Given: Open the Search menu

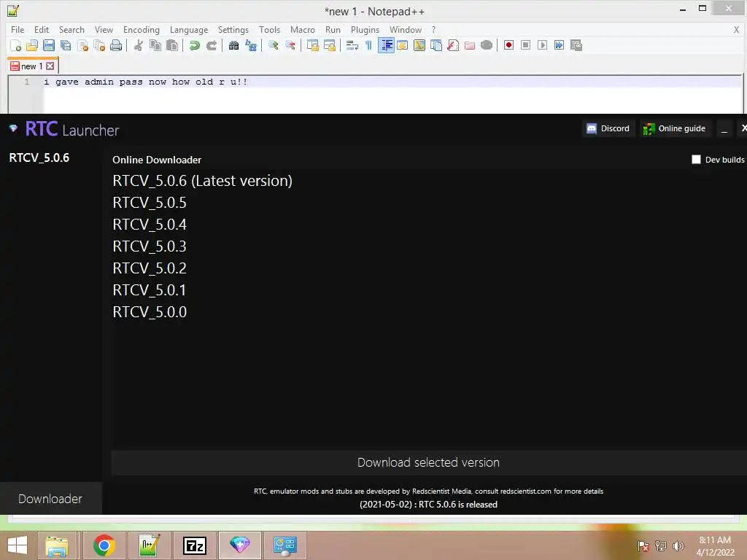Looking at the screenshot, I should [x=71, y=29].
